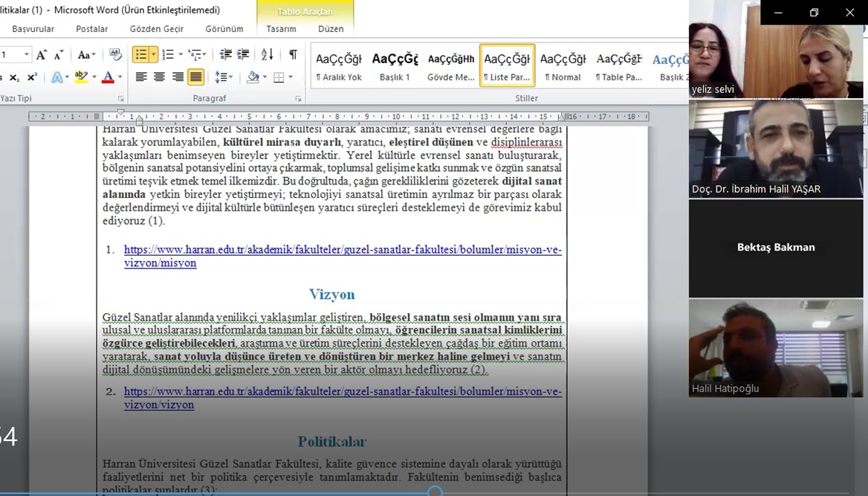This screenshot has width=868, height=496.
Task: Align the text to the right
Action: tap(178, 77)
